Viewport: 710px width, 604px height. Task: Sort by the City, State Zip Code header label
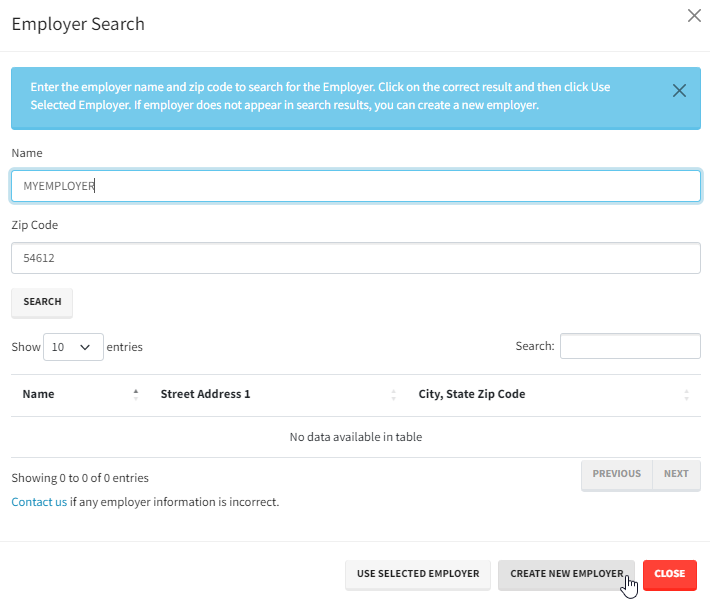coord(471,394)
